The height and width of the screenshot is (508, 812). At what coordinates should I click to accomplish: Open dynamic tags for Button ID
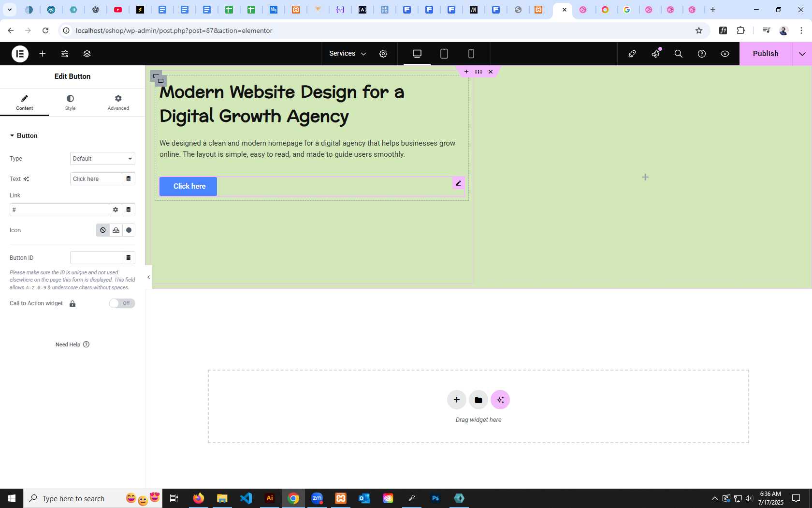(x=129, y=258)
